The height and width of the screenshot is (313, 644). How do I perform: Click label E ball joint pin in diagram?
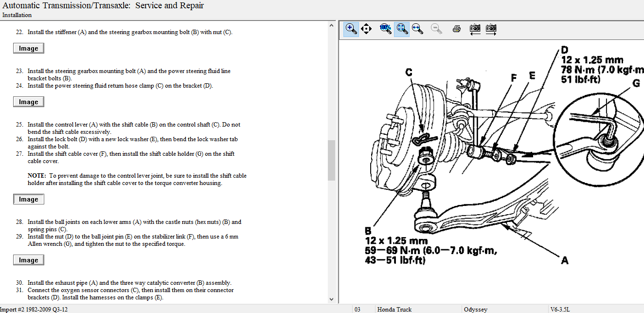pyautogui.click(x=532, y=75)
